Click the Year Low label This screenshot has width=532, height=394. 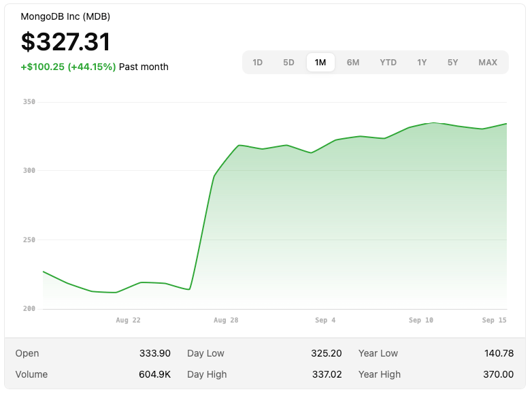pyautogui.click(x=378, y=353)
